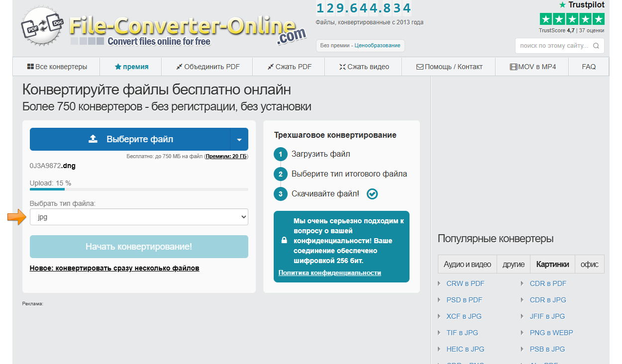Screen dimensions: 622x364
Task: Click the search magnifier icon
Action: [x=597, y=46]
